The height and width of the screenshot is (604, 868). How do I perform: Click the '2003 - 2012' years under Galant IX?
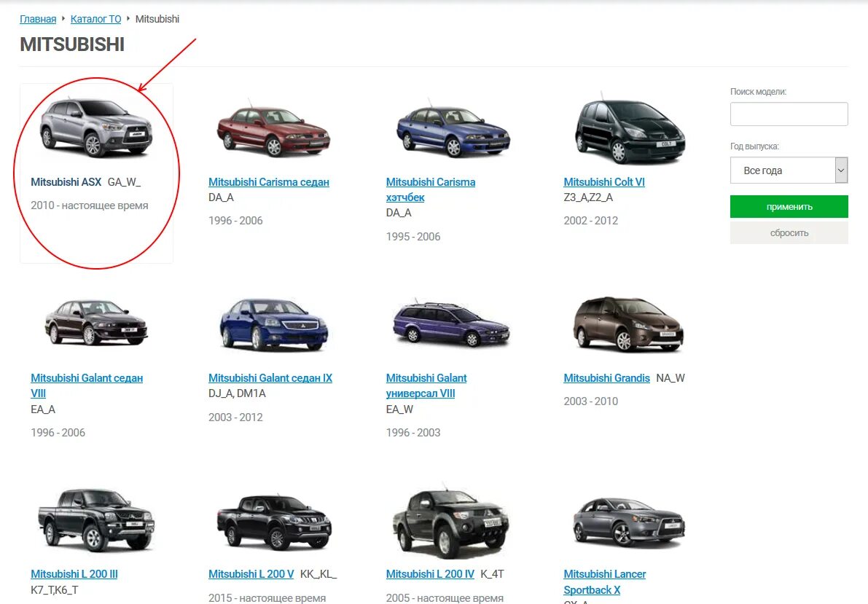(235, 417)
